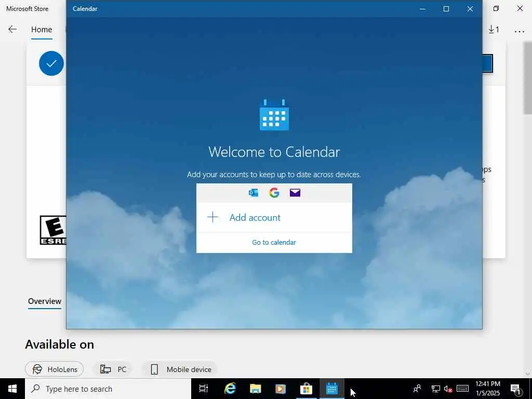Click the ESRB rating badge
The width and height of the screenshot is (532, 399).
53,230
